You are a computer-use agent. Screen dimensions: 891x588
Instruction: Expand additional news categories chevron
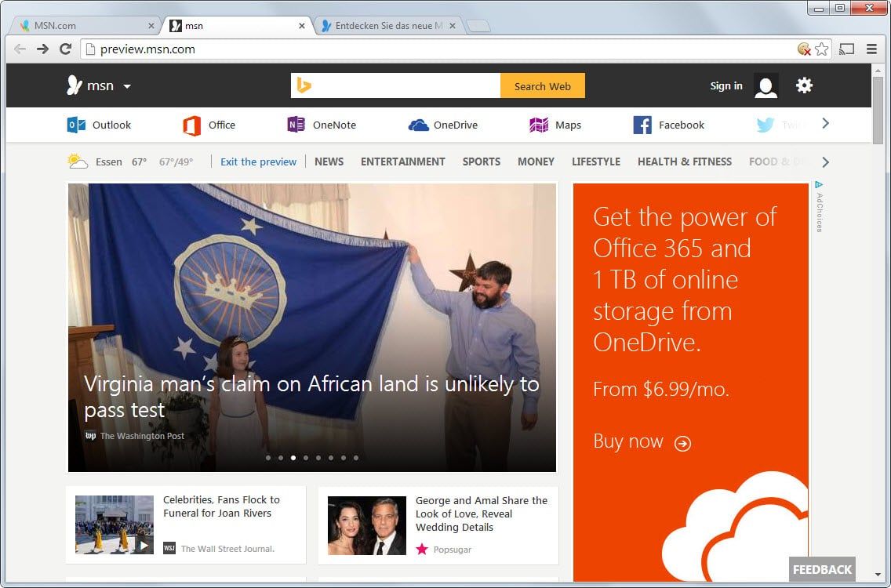click(x=825, y=162)
